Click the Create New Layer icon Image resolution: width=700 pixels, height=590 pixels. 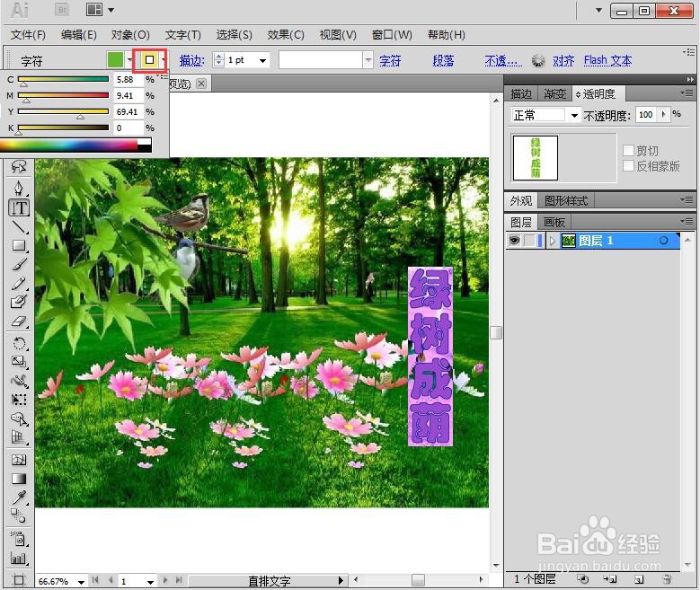click(639, 579)
